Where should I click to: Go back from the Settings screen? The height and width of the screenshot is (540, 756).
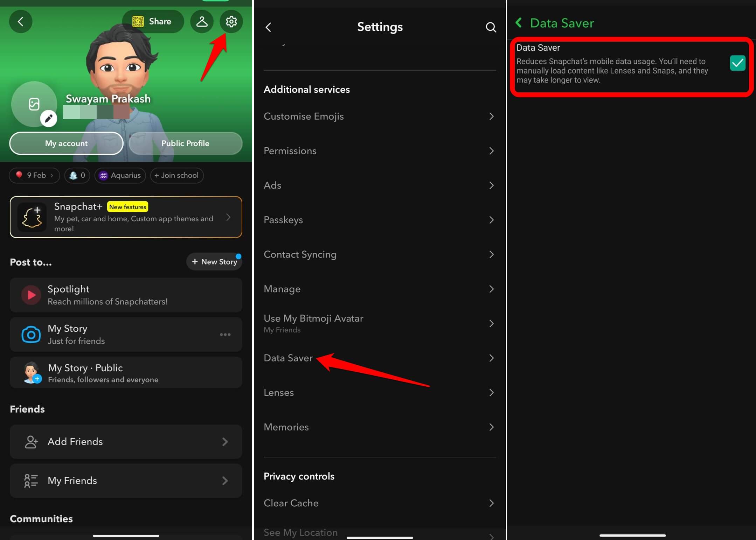(269, 27)
